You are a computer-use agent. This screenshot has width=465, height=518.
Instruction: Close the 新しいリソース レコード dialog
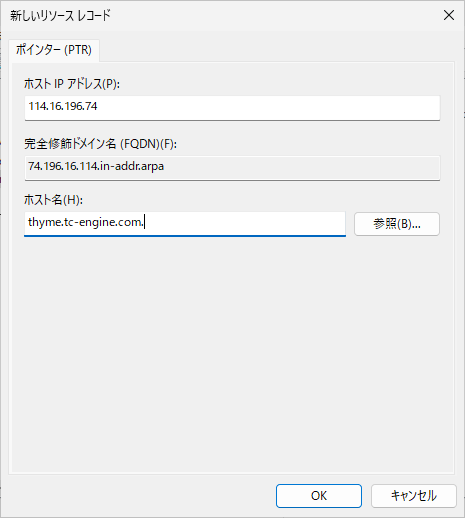tap(449, 15)
